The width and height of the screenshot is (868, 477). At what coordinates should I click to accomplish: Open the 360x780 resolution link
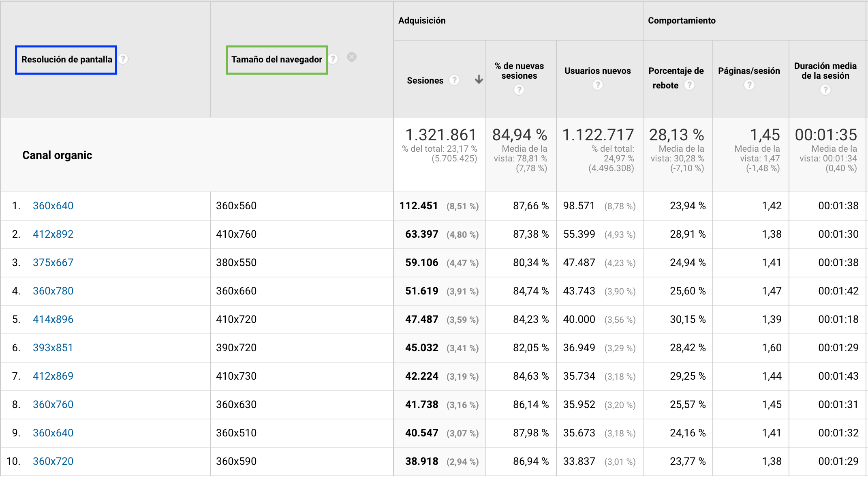[x=53, y=291]
